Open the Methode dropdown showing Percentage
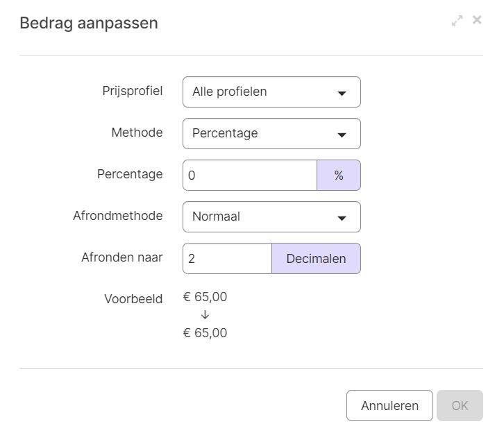Viewport: 504px width, 435px height. point(271,134)
